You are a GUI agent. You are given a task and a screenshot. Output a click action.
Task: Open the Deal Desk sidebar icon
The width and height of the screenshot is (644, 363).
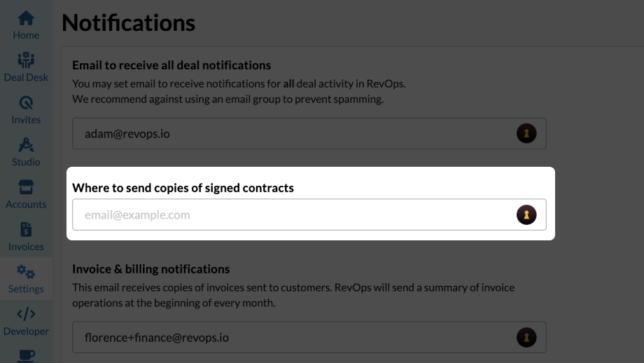[x=26, y=60]
